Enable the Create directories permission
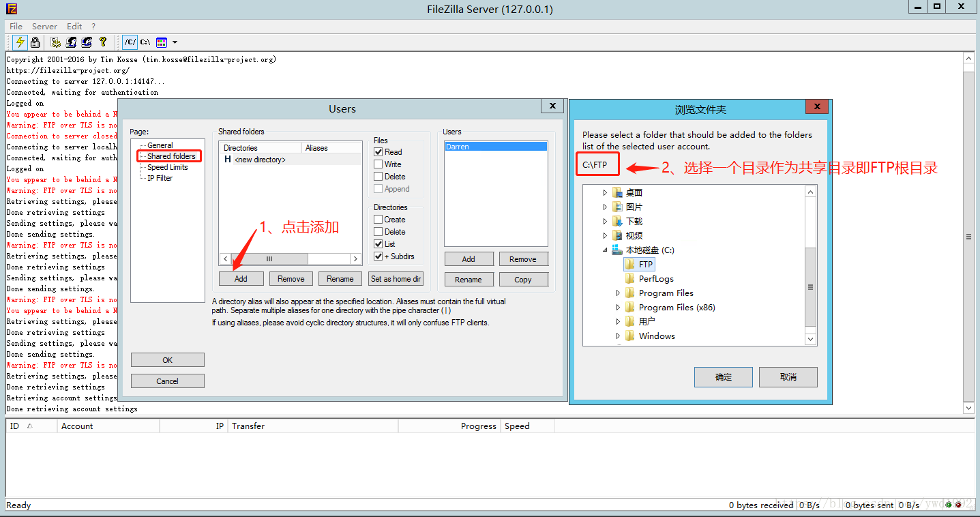The width and height of the screenshot is (980, 517). point(378,220)
